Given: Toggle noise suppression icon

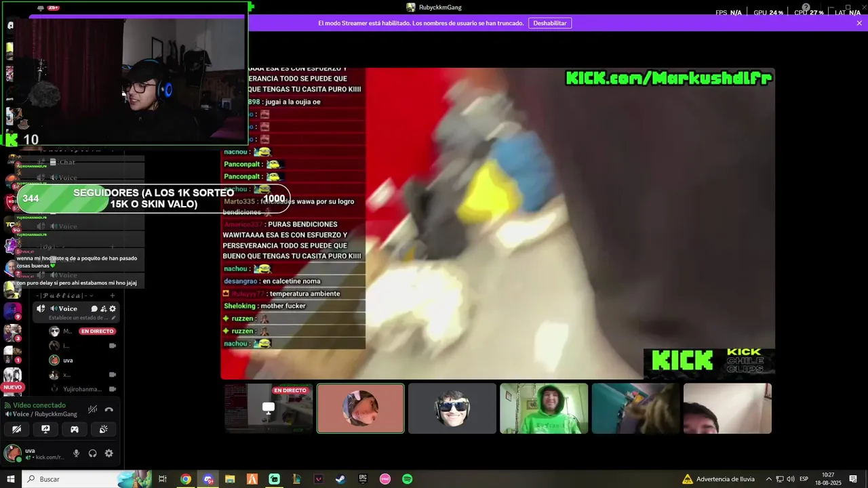Looking at the screenshot, I should [92, 409].
